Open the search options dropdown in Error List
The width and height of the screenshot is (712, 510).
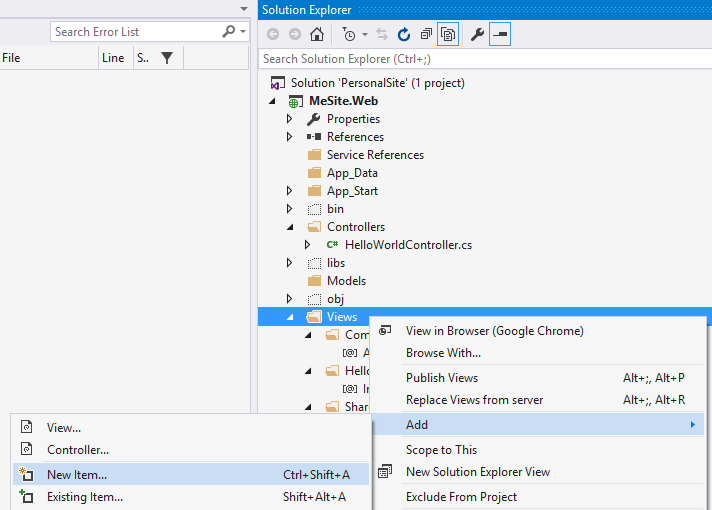[243, 32]
